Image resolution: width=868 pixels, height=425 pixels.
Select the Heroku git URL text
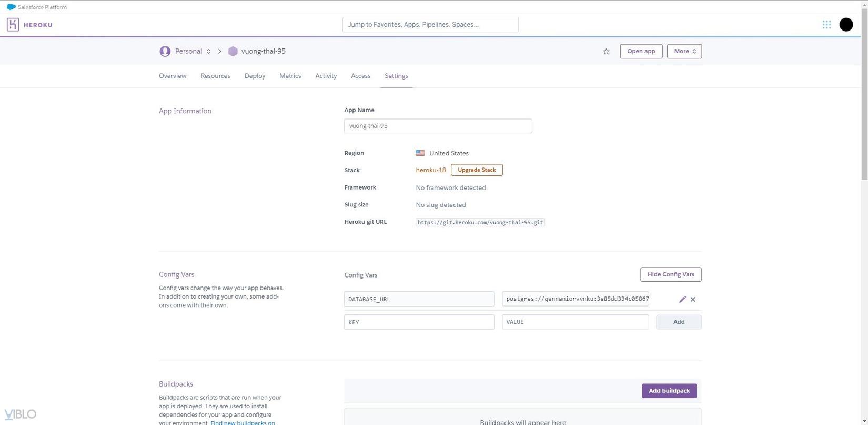click(480, 222)
